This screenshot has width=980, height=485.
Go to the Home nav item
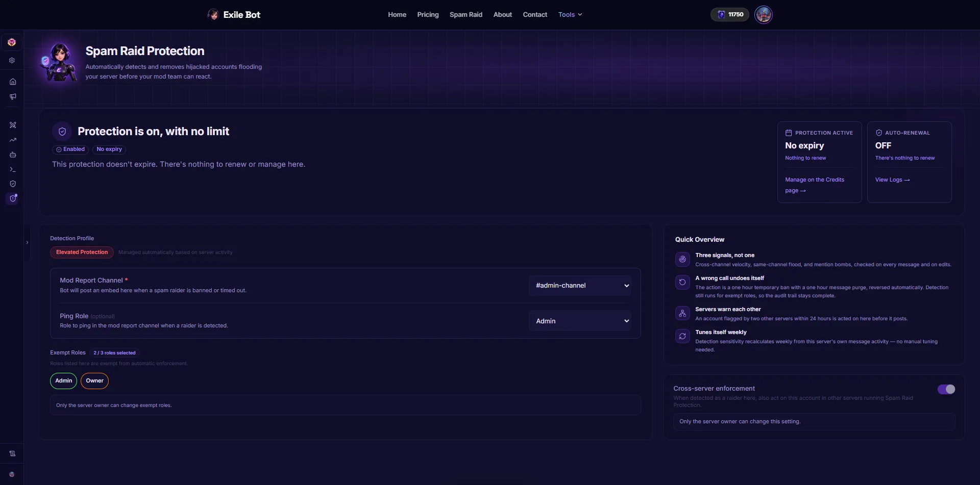[397, 15]
